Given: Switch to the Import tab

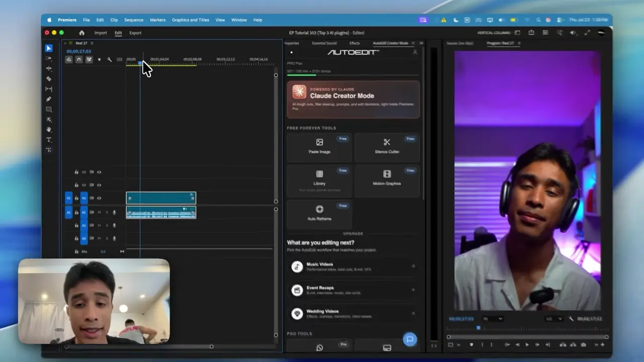Looking at the screenshot, I should (101, 33).
